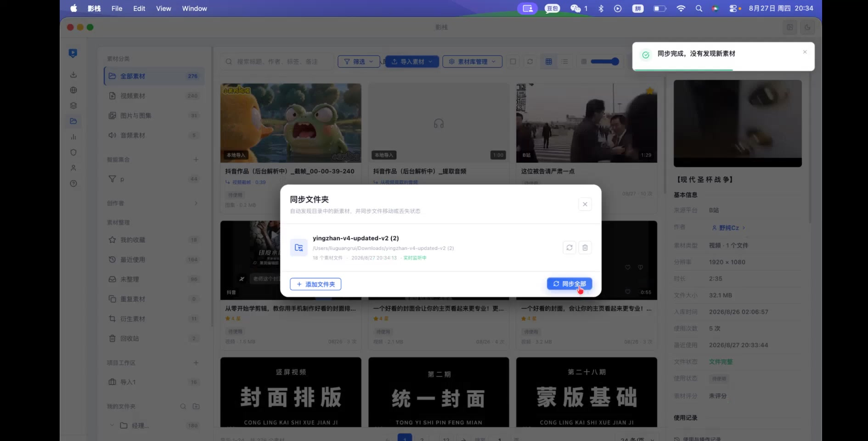Open 重复素材 list
Screen dimensions: 868x441
click(x=154, y=299)
